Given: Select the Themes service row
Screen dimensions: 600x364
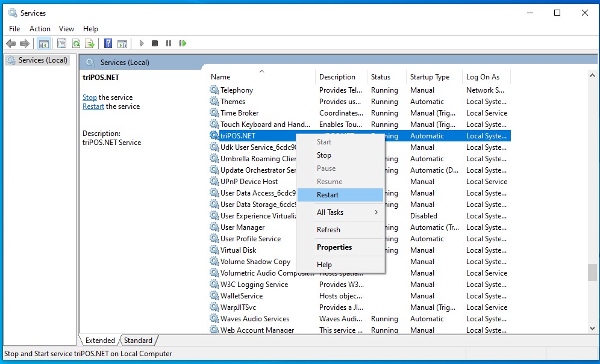Looking at the screenshot, I should [x=360, y=101].
